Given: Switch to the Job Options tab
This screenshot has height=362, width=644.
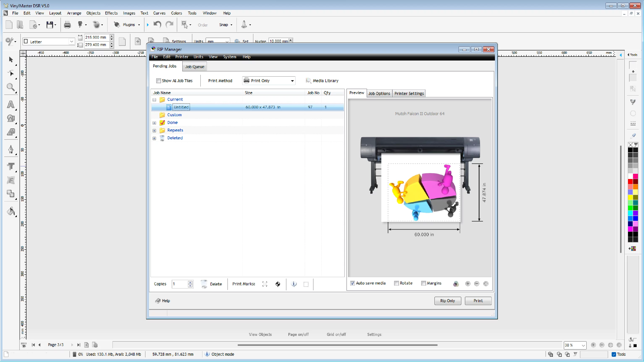Looking at the screenshot, I should [379, 93].
